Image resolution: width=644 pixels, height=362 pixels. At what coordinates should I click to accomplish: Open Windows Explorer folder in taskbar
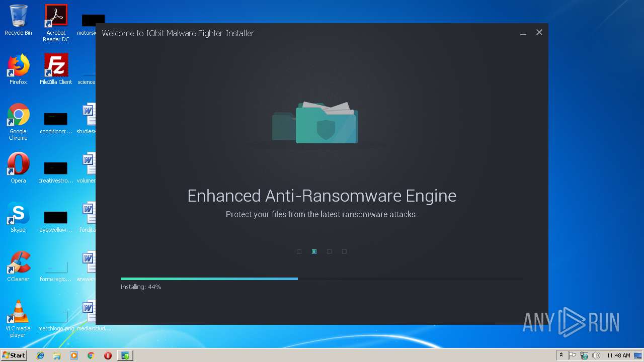click(57, 355)
